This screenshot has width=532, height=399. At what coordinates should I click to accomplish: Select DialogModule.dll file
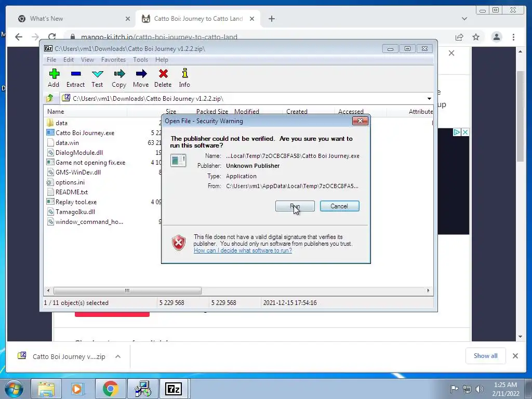79,152
